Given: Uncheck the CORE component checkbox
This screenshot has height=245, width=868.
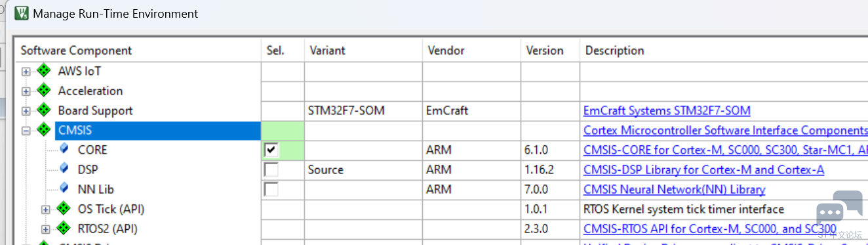Looking at the screenshot, I should point(271,150).
